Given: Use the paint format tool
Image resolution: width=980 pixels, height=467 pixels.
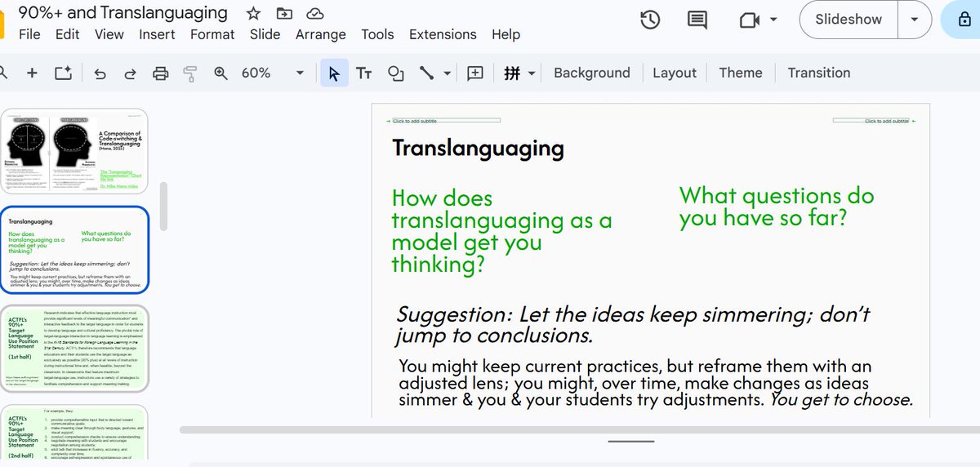Looking at the screenshot, I should tap(190, 73).
